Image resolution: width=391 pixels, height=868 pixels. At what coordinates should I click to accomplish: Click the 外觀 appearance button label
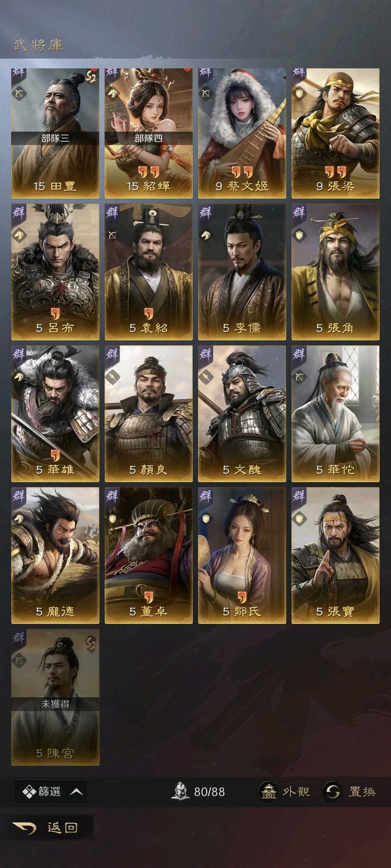296,791
